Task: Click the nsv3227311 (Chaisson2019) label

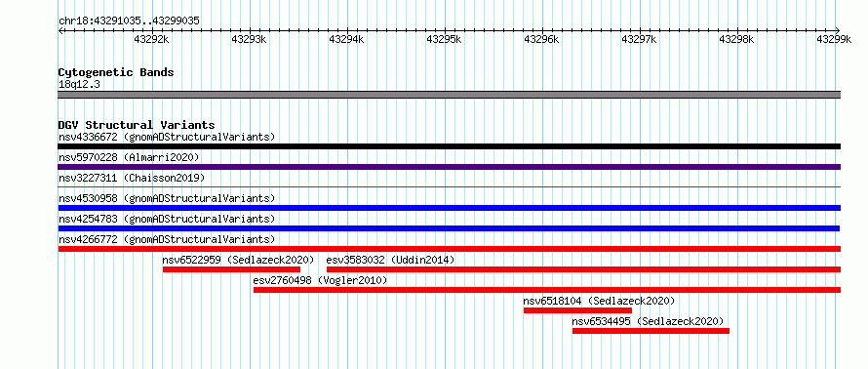Action: point(132,178)
